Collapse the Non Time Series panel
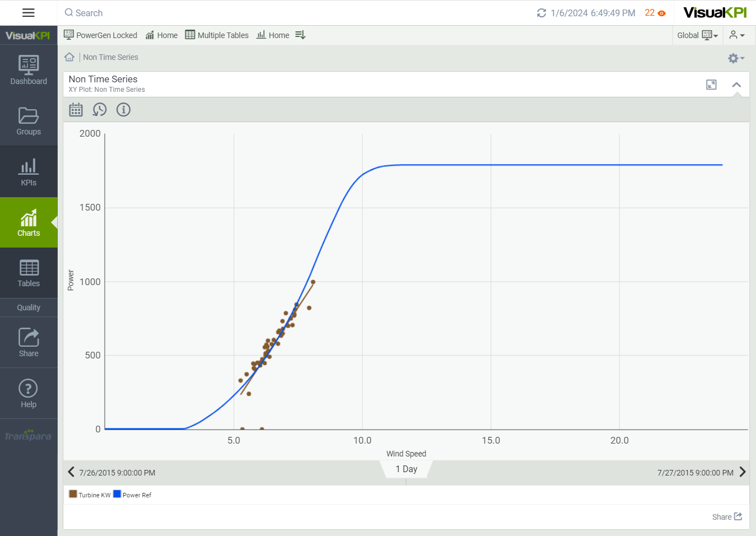The height and width of the screenshot is (536, 756). (736, 85)
